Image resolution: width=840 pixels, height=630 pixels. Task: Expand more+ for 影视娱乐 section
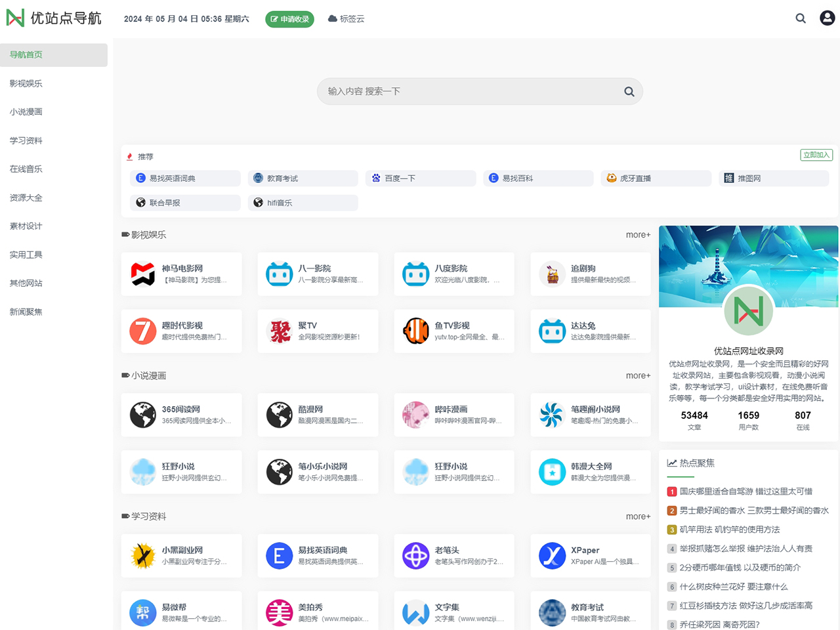(x=638, y=235)
